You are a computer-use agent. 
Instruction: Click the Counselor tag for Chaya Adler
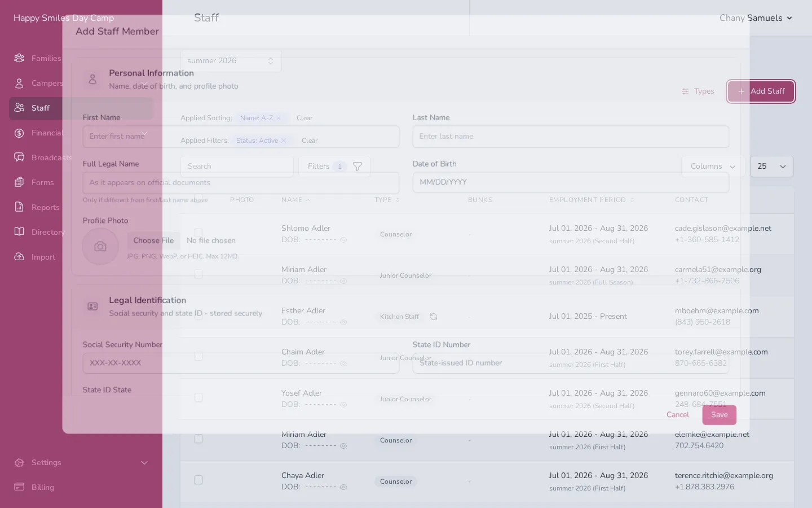[x=396, y=481]
